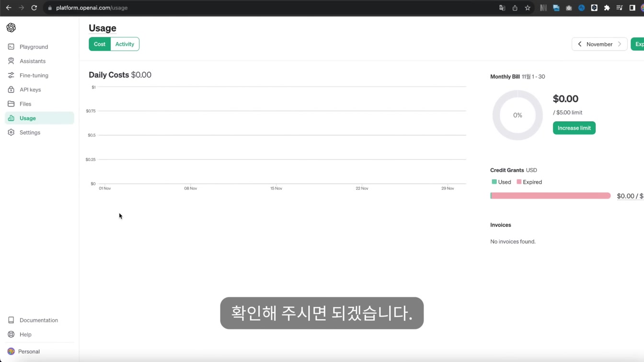Click the API keys lock icon

tap(11, 90)
